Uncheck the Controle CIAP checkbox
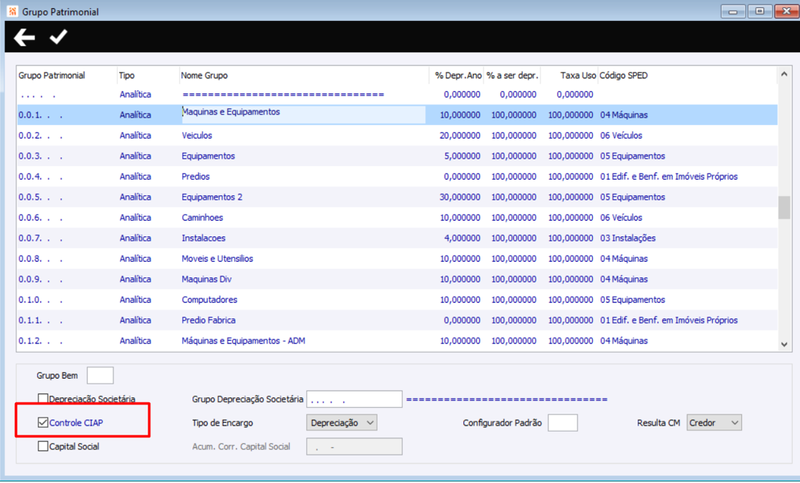Viewport: 800px width, 483px height. (x=43, y=422)
